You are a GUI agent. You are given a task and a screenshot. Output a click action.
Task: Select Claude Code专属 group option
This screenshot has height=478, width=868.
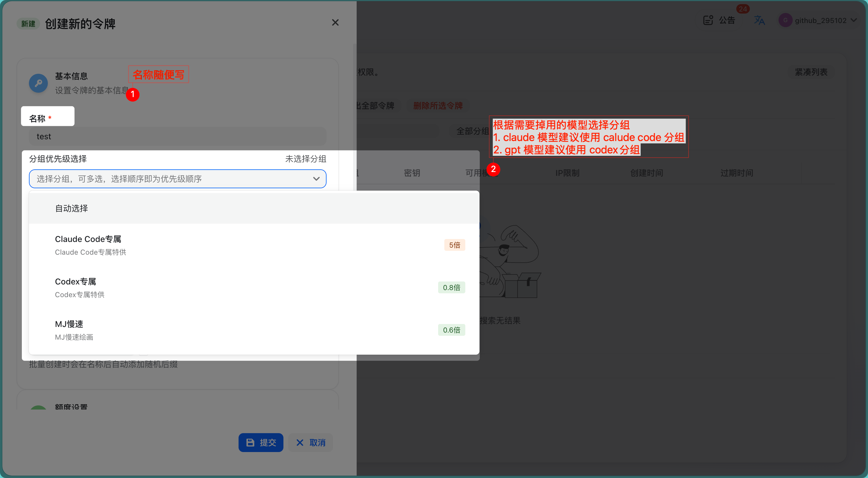tap(254, 245)
